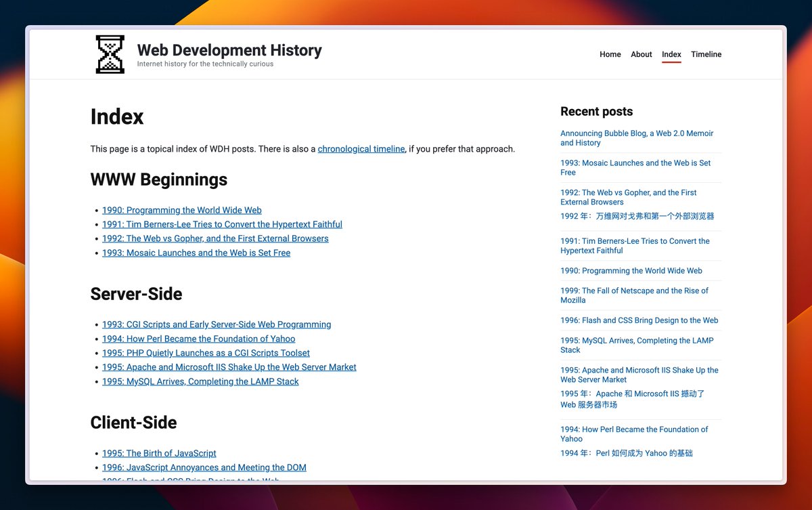Screen dimensions: 812x510
Task: Open 1993: Mosaic Launches in index list
Action: [196, 253]
